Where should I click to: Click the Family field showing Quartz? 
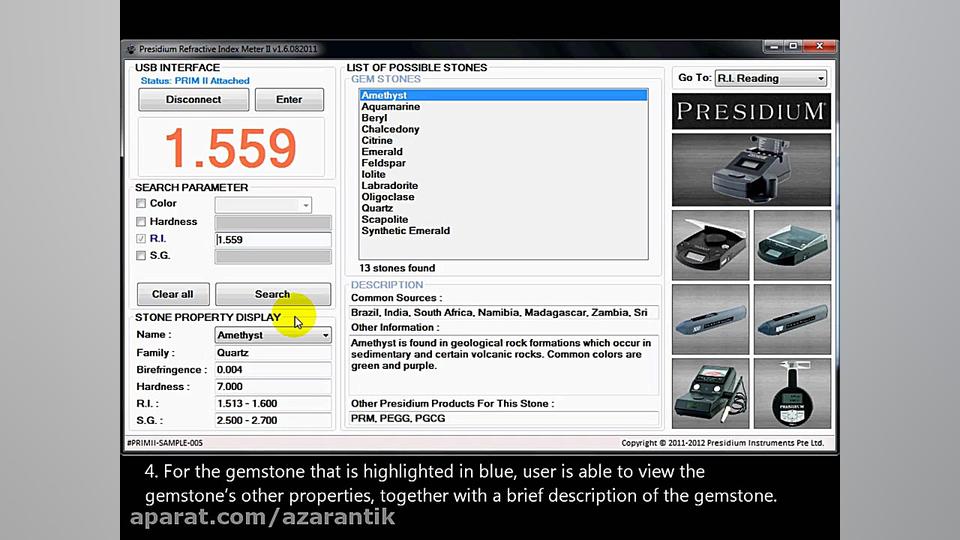(273, 353)
